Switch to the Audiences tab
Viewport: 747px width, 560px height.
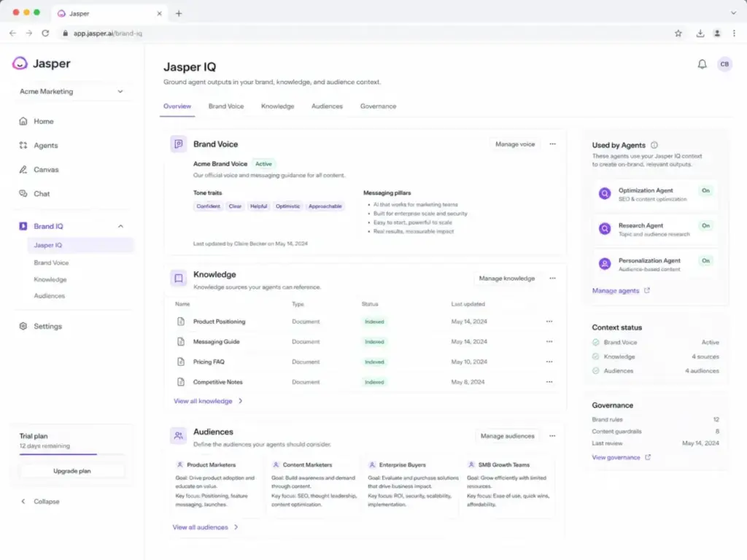327,106
